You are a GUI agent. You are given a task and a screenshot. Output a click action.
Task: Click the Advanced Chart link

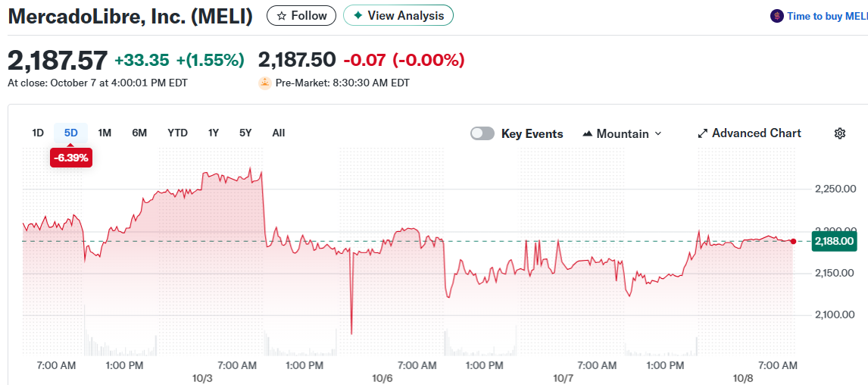pyautogui.click(x=756, y=133)
